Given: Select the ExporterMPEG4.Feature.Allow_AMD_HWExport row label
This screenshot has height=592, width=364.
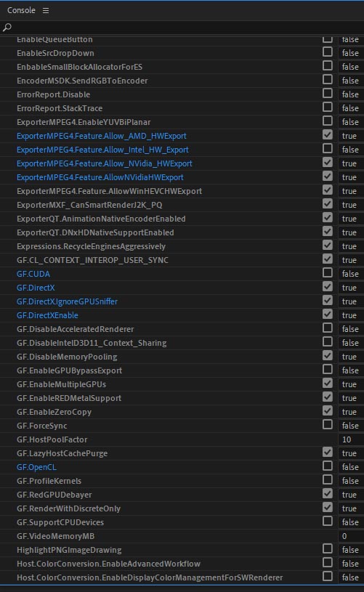Looking at the screenshot, I should [101, 136].
